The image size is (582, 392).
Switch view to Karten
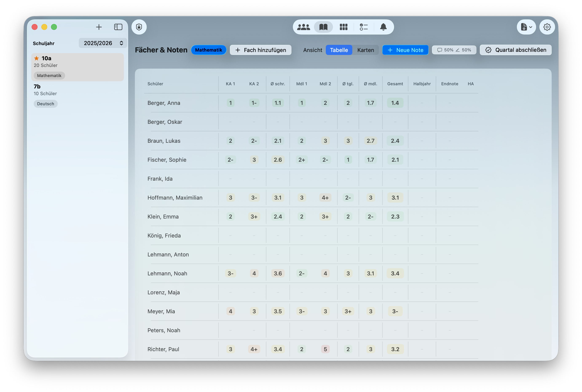tap(365, 50)
